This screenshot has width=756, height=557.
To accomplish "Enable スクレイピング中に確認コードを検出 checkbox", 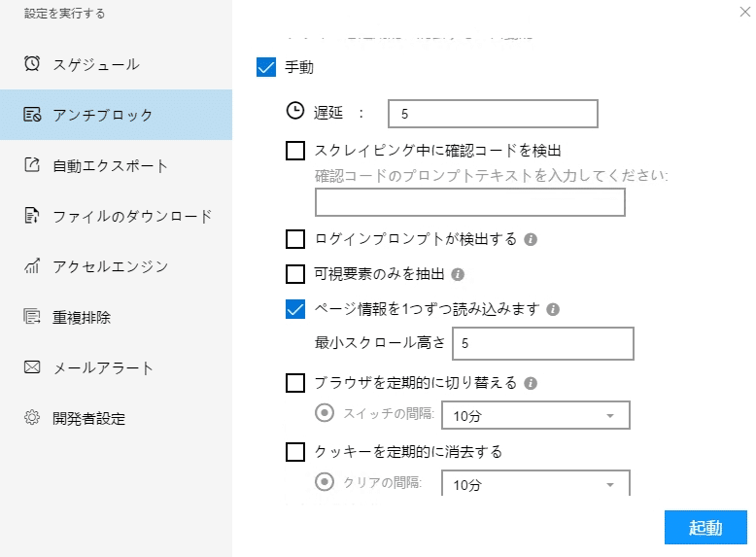I will tap(295, 151).
